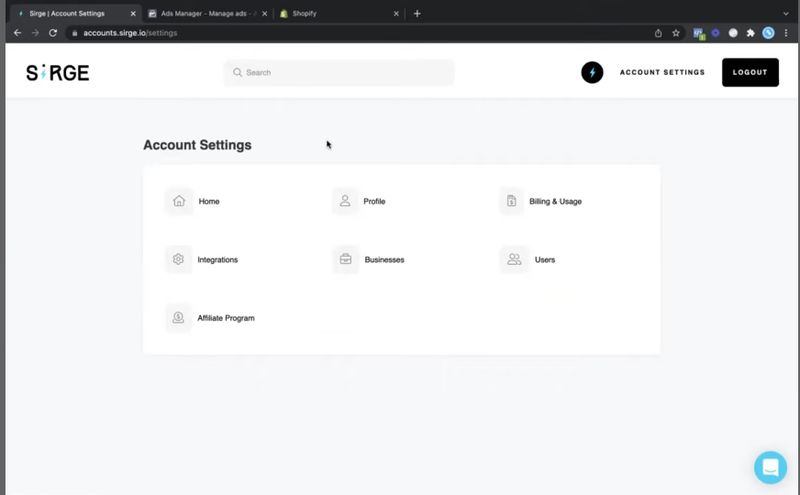Focus the Search input field
The width and height of the screenshot is (800, 495).
coord(340,73)
